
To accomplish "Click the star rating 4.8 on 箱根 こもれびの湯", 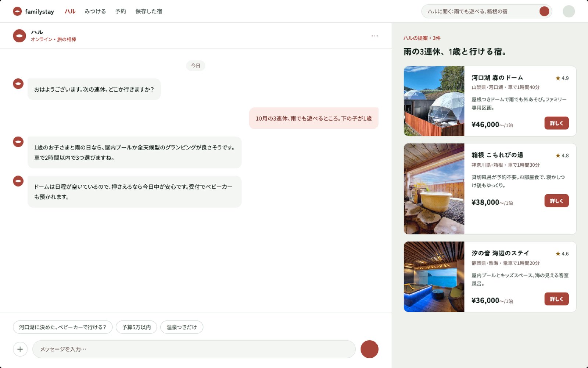I will (562, 155).
